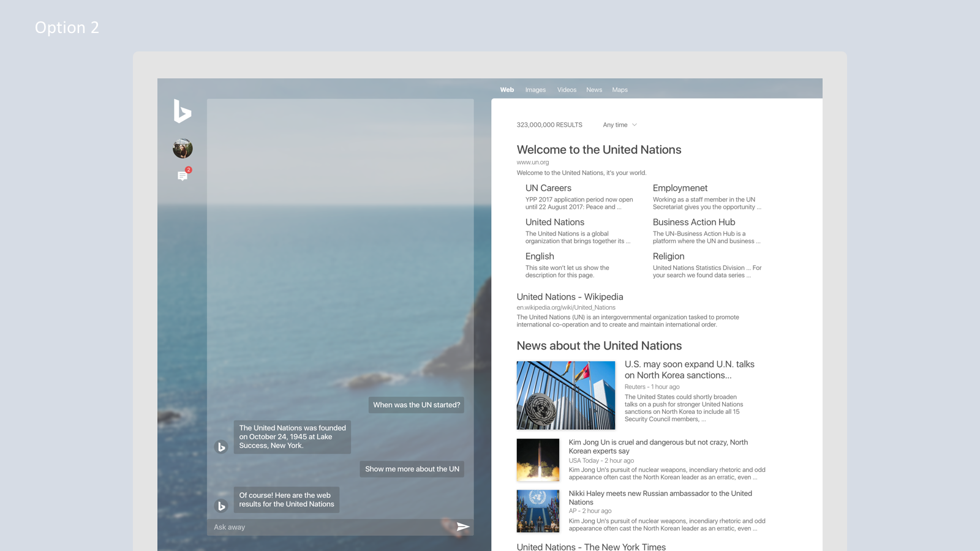This screenshot has height=551, width=980.
Task: Open en.wikipedia.org/wiki/United_Nations URL
Action: (566, 307)
